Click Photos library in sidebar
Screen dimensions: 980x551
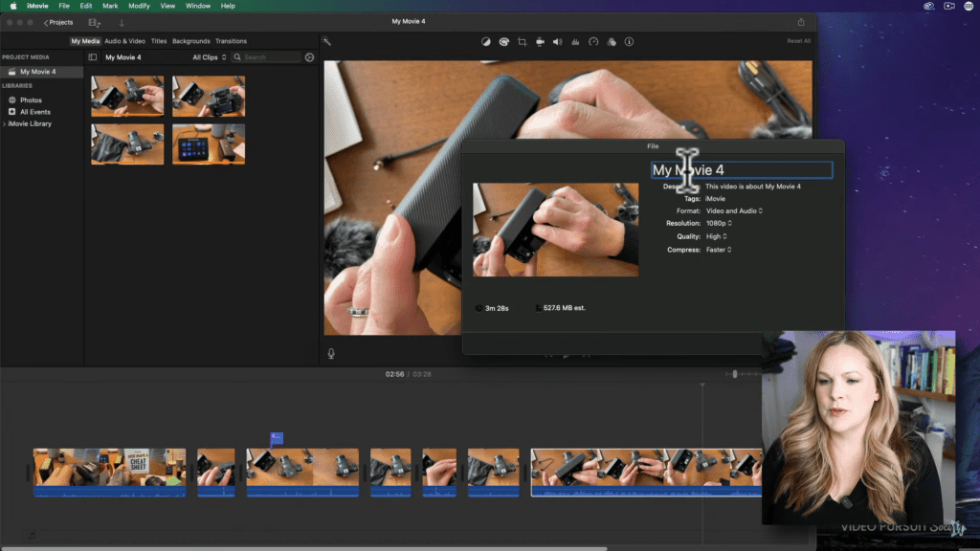31,99
